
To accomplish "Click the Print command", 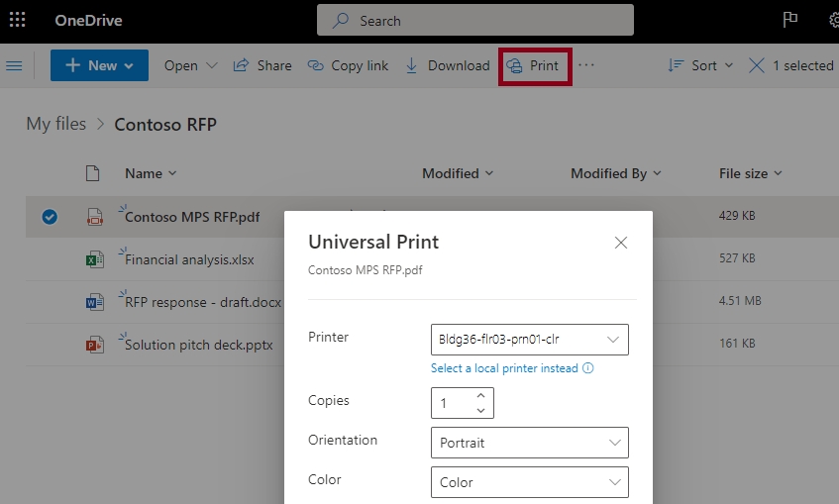I will [533, 65].
